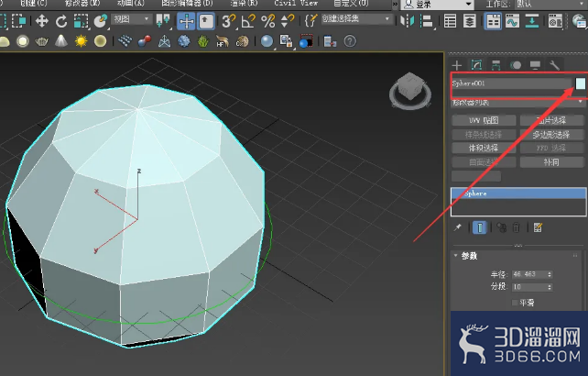588x376 pixels.
Task: Click the blue fuzzy particle icon
Action: click(184, 41)
